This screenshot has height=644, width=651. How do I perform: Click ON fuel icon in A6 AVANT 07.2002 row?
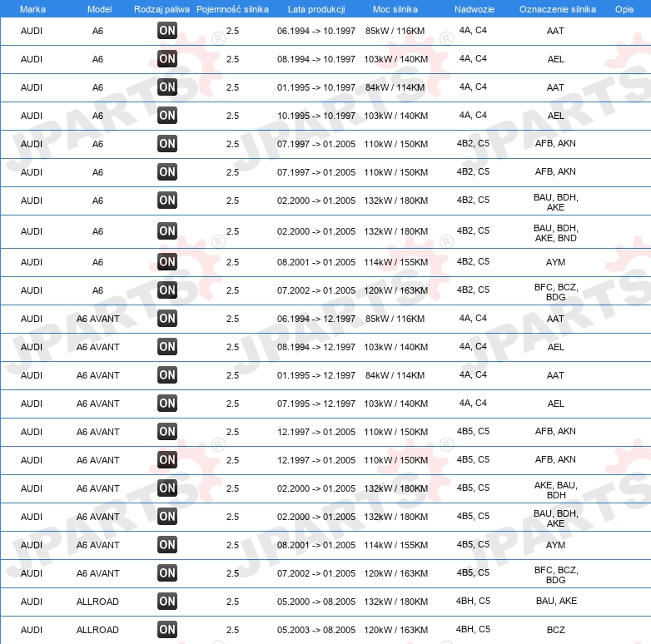167,572
